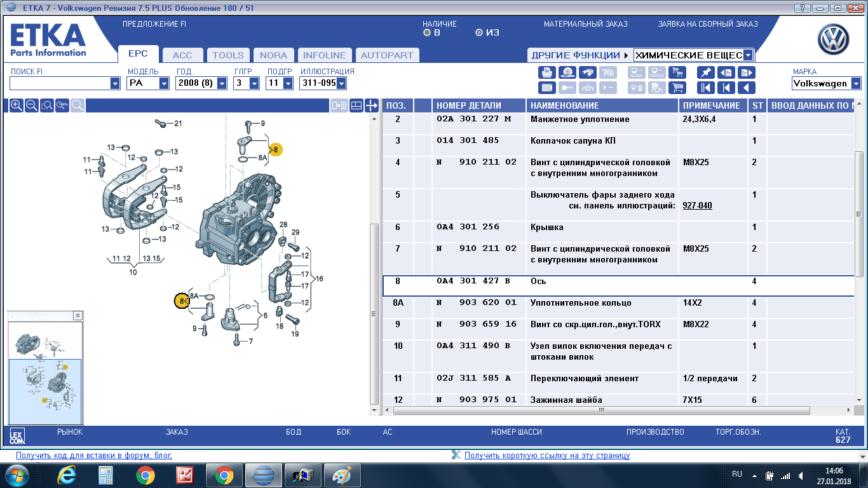Click the selected lower overview thumbnail
Screen dimensions: 868x488
(x=45, y=391)
